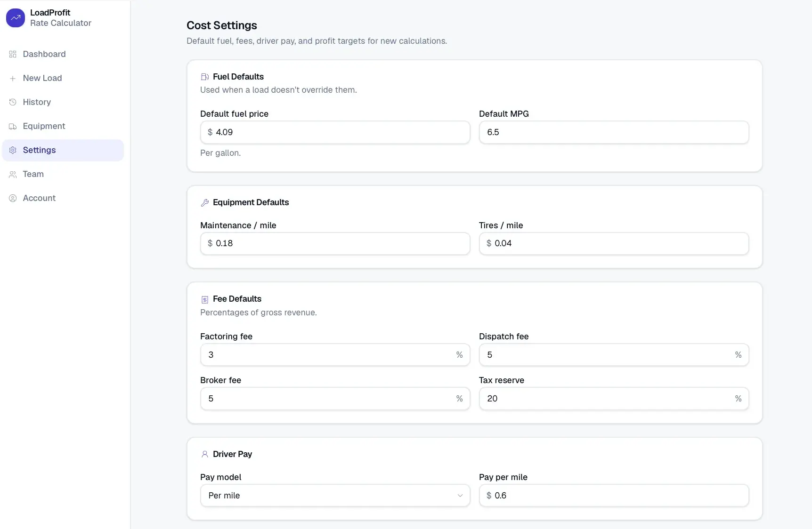The image size is (812, 529).
Task: Click the Cost Settings heading
Action: click(x=222, y=25)
